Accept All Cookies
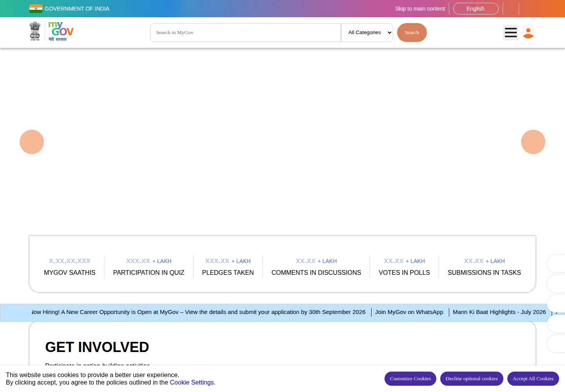 click(x=533, y=379)
